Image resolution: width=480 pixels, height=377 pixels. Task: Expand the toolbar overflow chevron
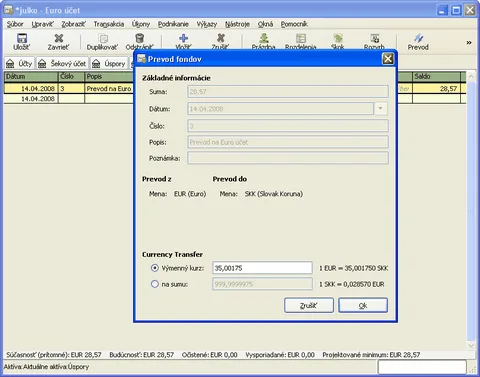pos(469,42)
